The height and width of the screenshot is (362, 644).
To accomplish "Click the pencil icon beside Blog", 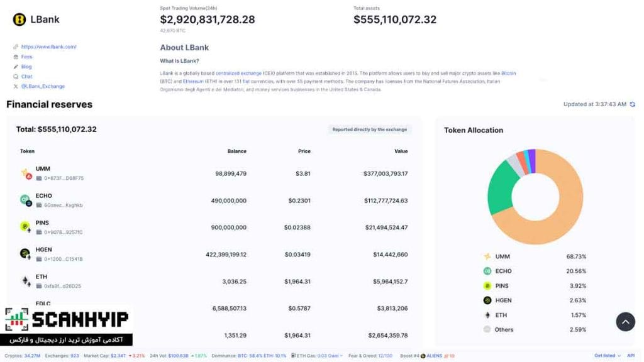I will pyautogui.click(x=16, y=67).
